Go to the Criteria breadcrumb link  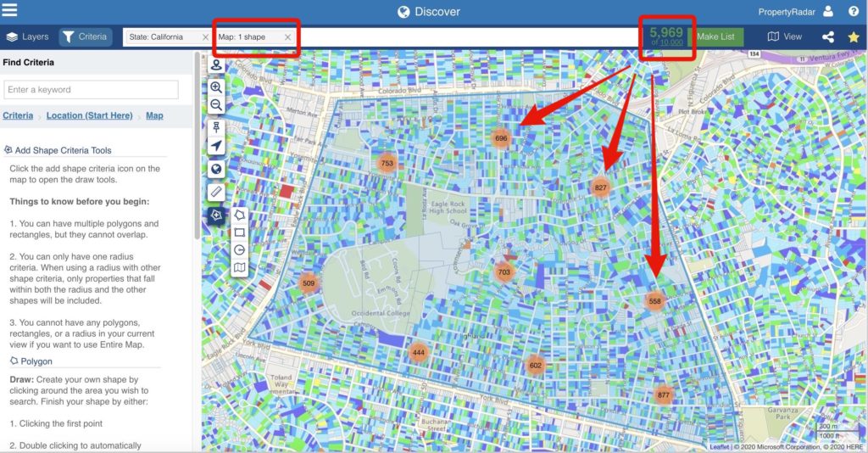18,115
